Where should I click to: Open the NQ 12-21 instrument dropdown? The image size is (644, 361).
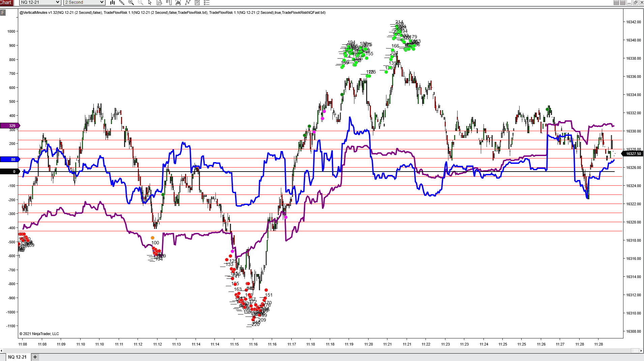tap(40, 2)
